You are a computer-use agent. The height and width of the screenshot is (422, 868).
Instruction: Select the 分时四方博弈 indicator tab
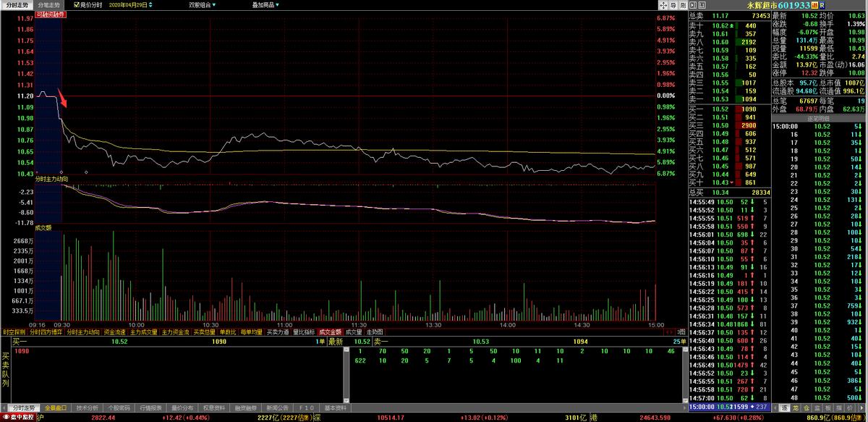pos(46,332)
